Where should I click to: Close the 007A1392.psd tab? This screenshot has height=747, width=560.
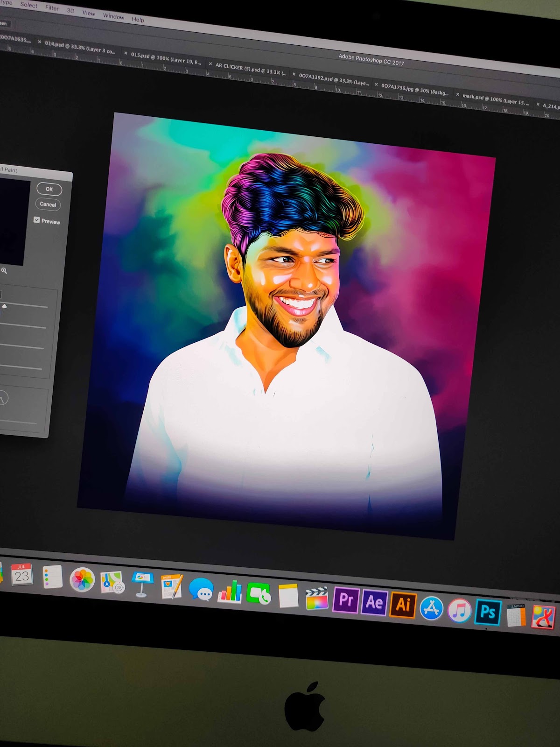tap(294, 74)
